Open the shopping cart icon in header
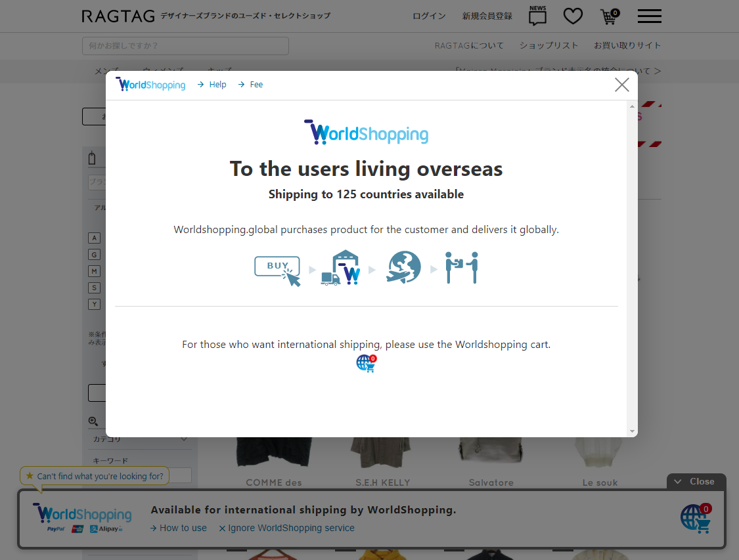The image size is (739, 560). [x=610, y=16]
